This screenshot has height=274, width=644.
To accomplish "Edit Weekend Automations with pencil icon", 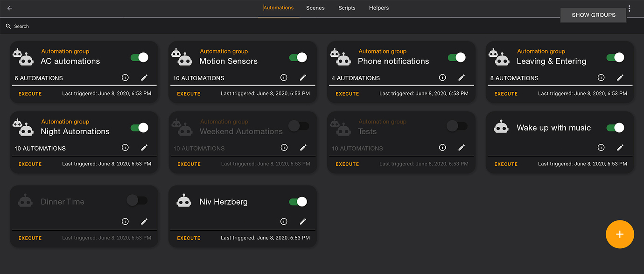I will pyautogui.click(x=303, y=148).
